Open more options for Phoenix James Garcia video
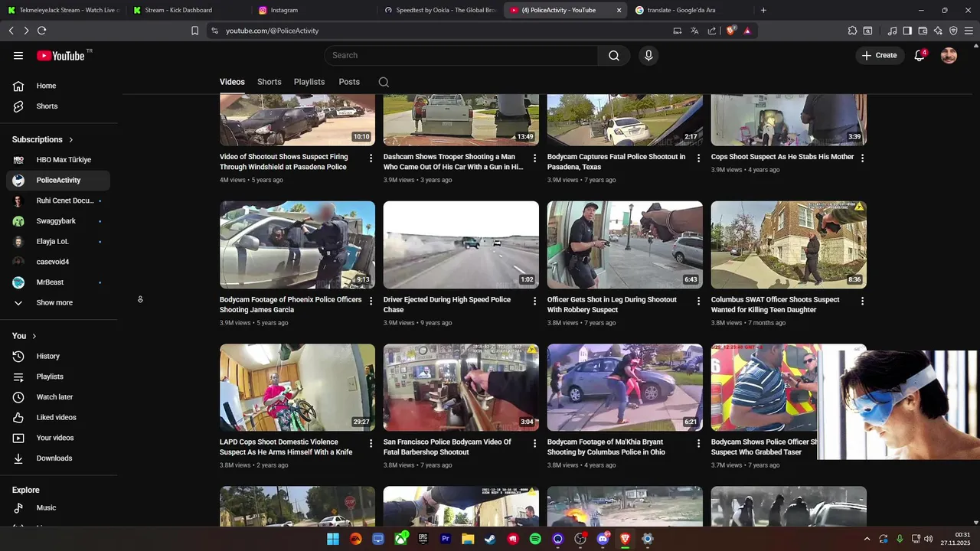This screenshot has width=980, height=551. click(x=371, y=302)
